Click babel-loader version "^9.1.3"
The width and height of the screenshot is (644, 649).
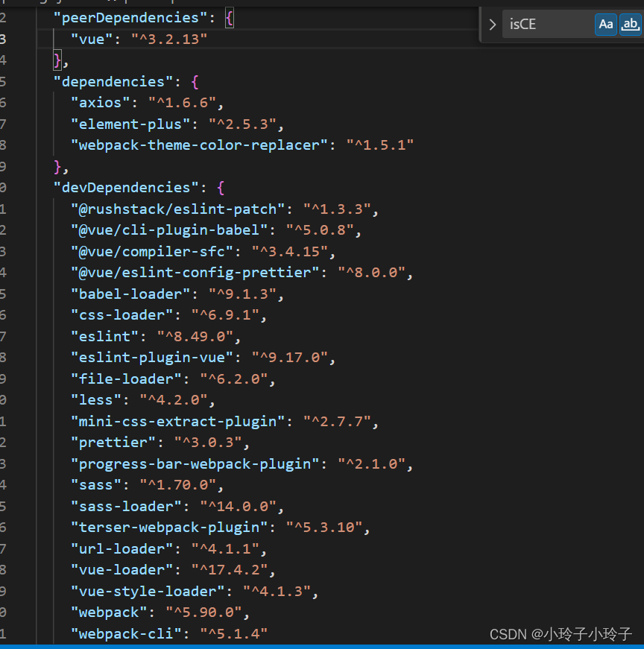tap(243, 294)
